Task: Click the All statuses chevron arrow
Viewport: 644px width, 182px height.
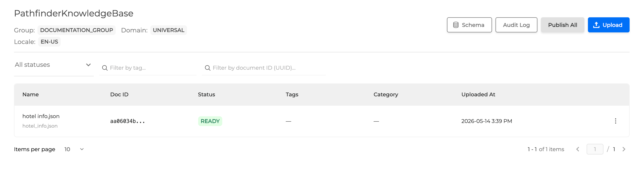Action: [x=88, y=65]
